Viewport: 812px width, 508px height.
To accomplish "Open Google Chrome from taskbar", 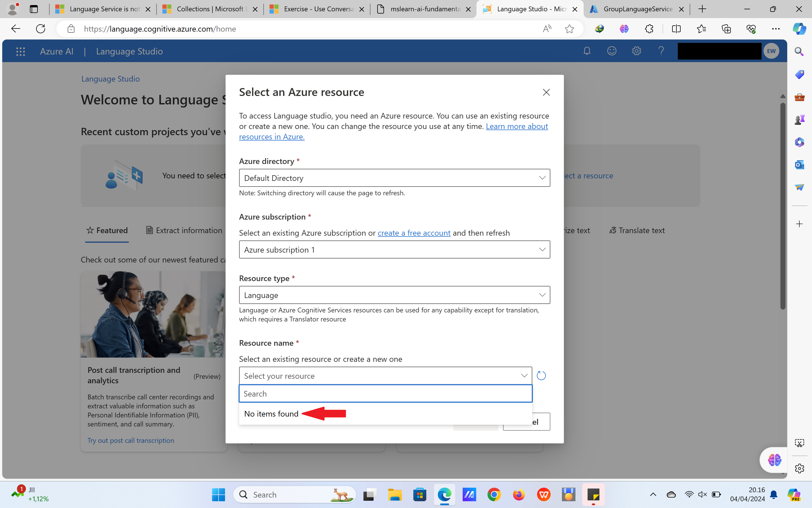I will [x=494, y=494].
